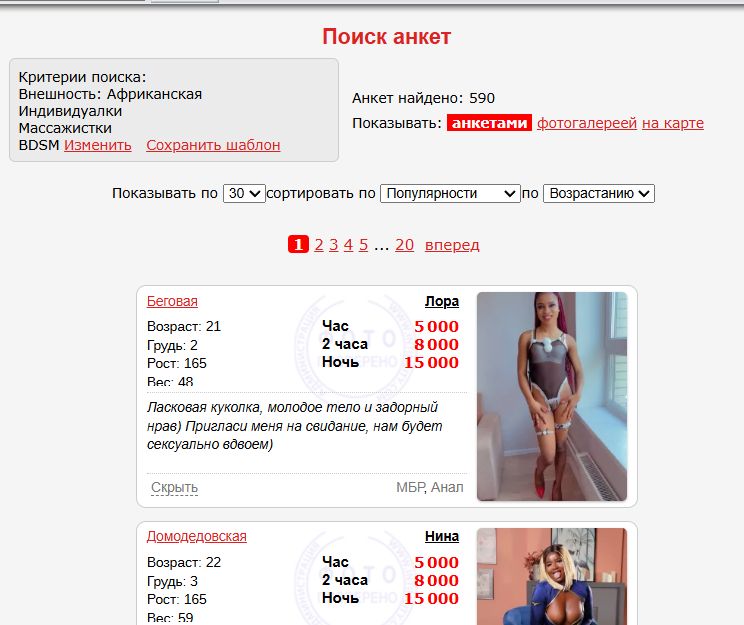Switch to на карте view
The image size is (744, 625).
[673, 123]
